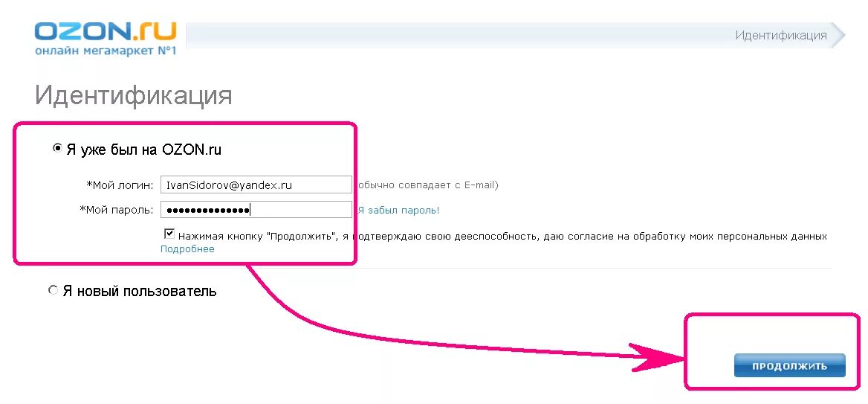The width and height of the screenshot is (868, 404).
Task: Click the OZON.ru logo
Action: (x=106, y=32)
